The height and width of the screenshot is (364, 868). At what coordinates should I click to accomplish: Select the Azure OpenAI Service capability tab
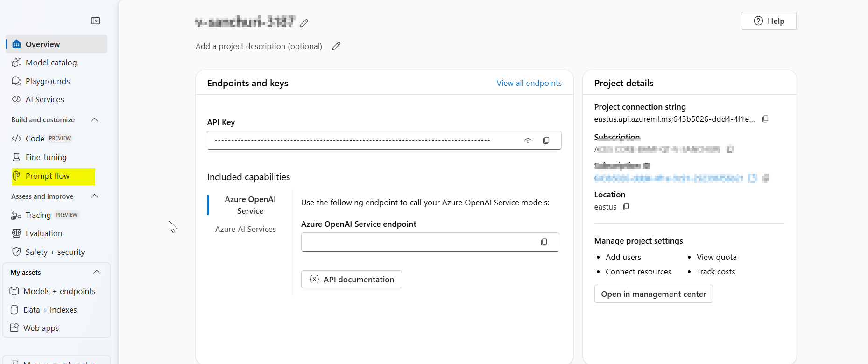(x=250, y=205)
